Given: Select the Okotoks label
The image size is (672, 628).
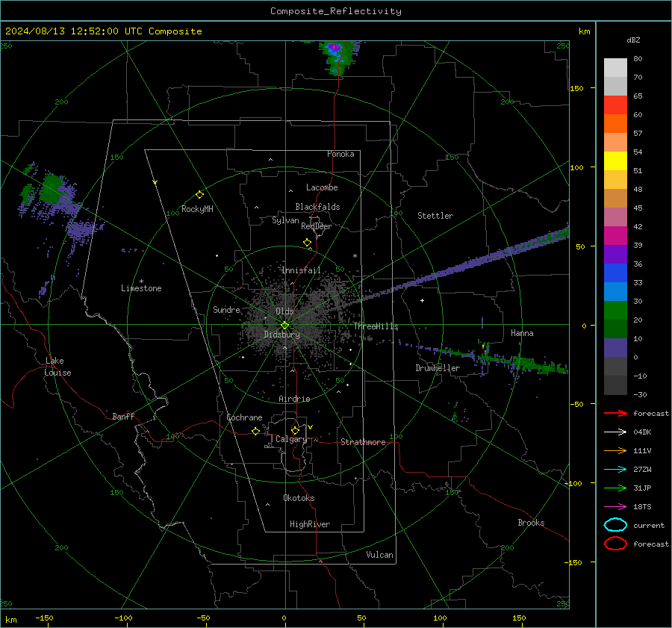Looking at the screenshot, I should (299, 498).
